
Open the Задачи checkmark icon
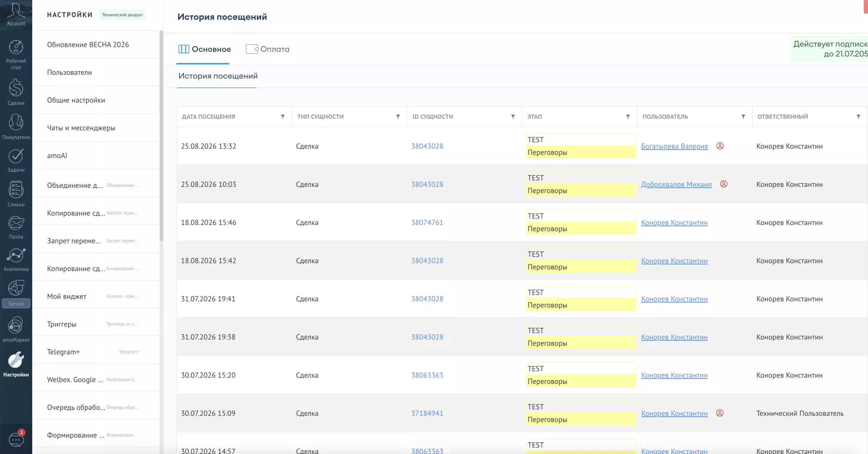click(16, 156)
